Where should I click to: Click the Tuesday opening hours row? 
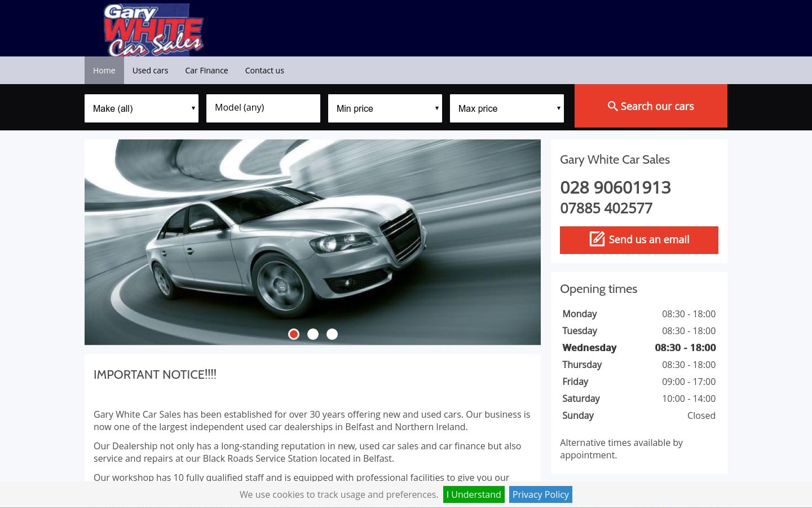tap(639, 331)
